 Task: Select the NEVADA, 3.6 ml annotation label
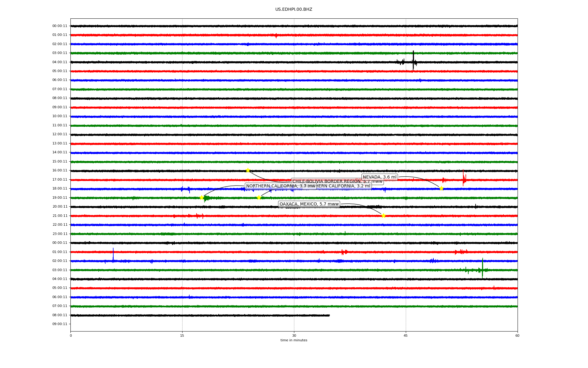coord(379,177)
